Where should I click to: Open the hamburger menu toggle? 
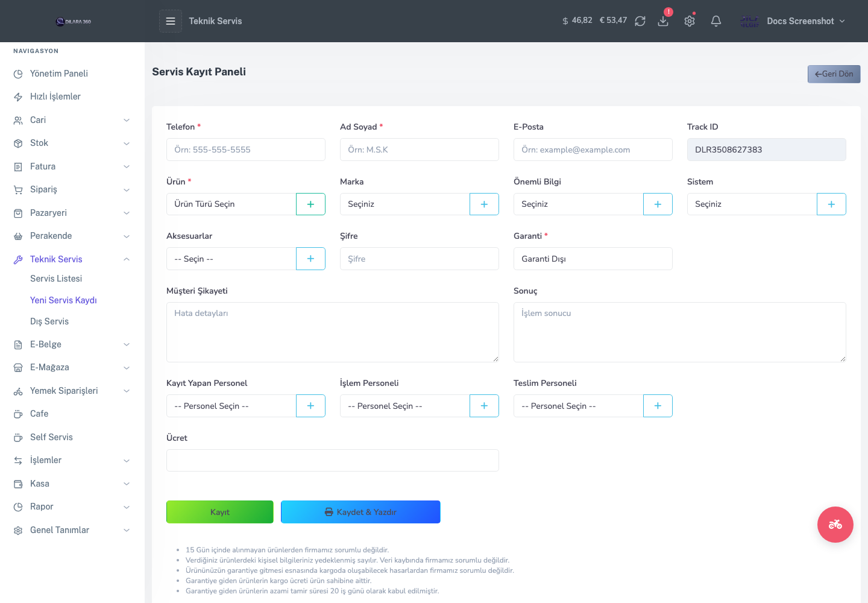tap(171, 21)
